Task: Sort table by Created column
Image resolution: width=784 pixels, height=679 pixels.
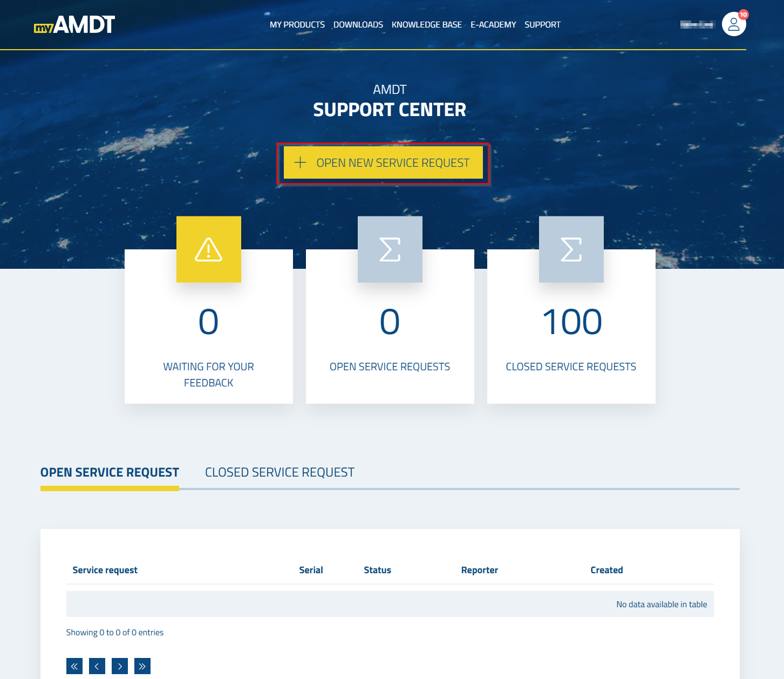Action: (606, 570)
